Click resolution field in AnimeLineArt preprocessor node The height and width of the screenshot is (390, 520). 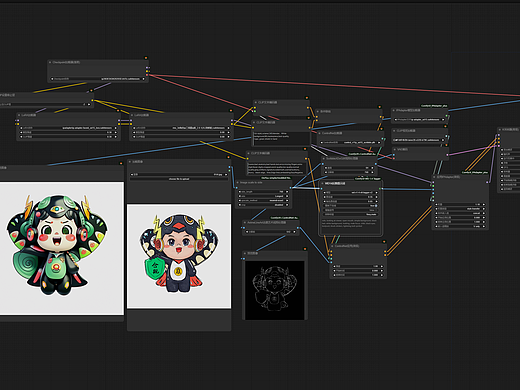tap(270, 232)
